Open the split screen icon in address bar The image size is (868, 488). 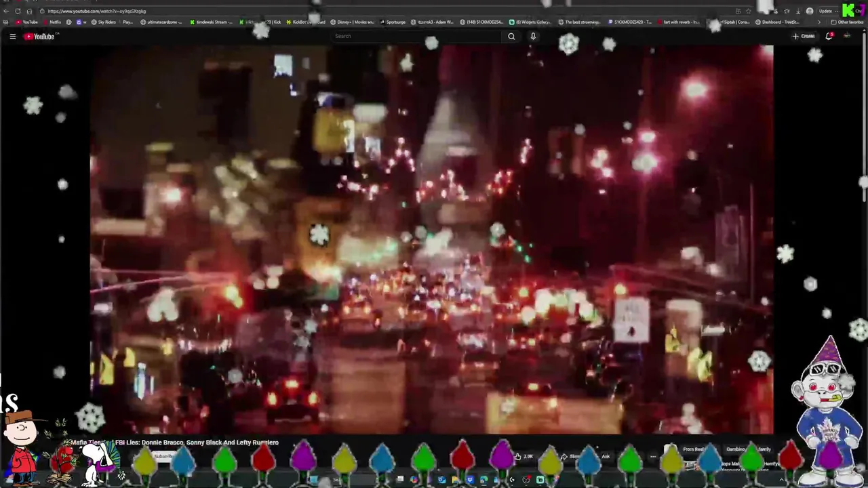point(738,11)
